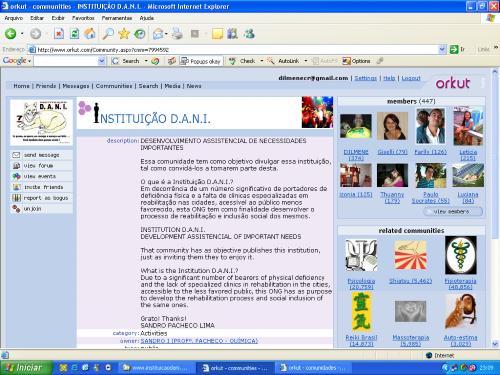This screenshot has height=375, width=500.
Task: Expand the Google search box dropdown
Action: coord(102,61)
